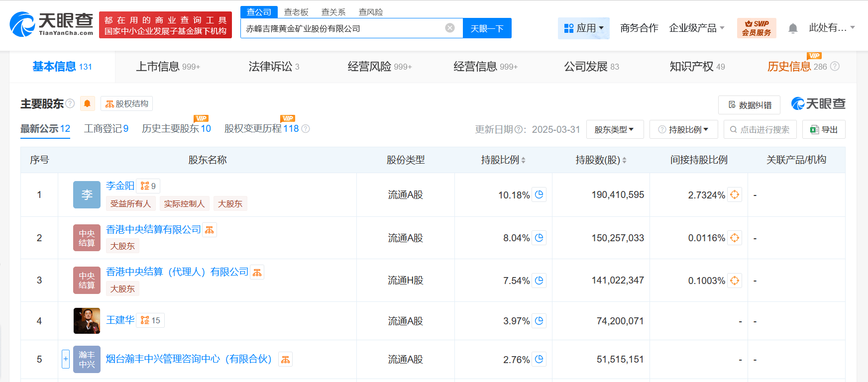Sort by 持股数(股) column arrows
The height and width of the screenshot is (382, 868).
[x=624, y=160]
